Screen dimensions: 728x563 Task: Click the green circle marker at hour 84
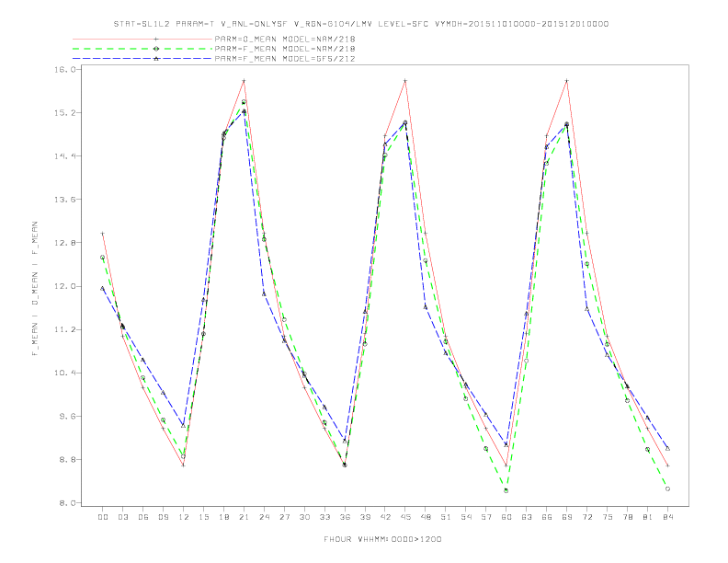[667, 488]
